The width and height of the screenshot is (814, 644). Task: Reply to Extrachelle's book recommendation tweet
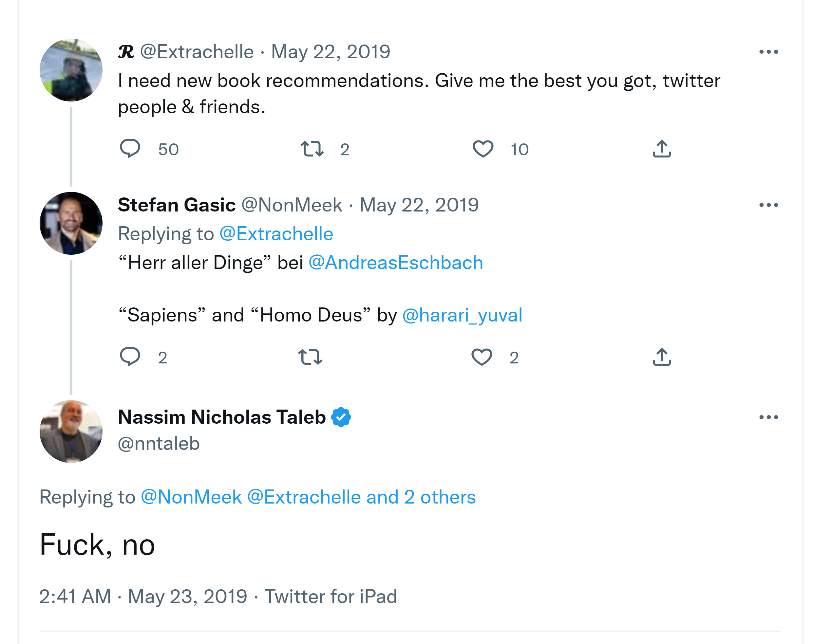(130, 149)
